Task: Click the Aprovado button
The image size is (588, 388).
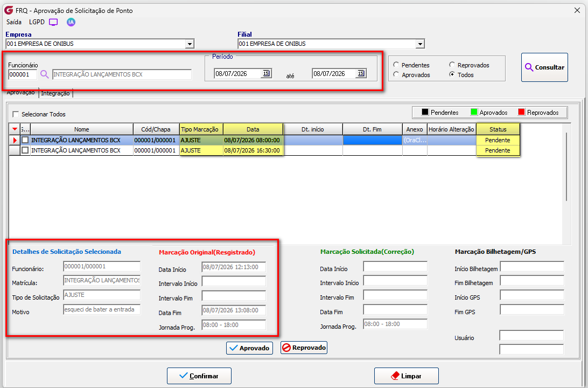Action: [x=249, y=348]
